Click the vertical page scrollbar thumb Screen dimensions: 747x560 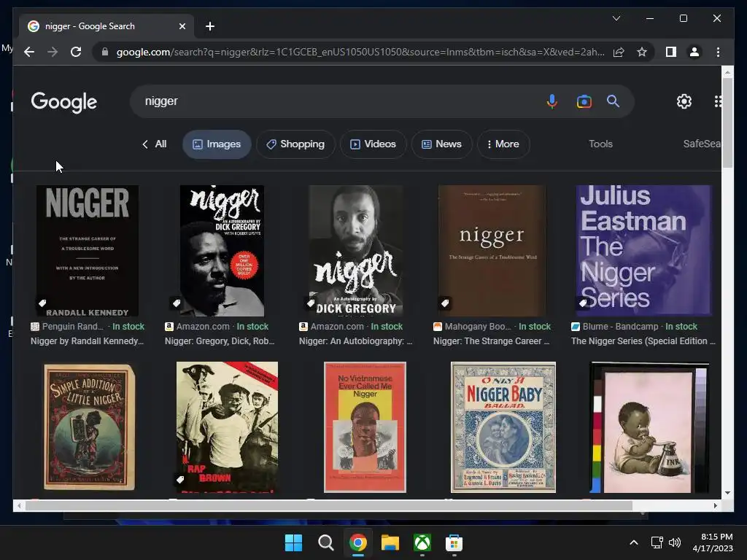pyautogui.click(x=727, y=122)
